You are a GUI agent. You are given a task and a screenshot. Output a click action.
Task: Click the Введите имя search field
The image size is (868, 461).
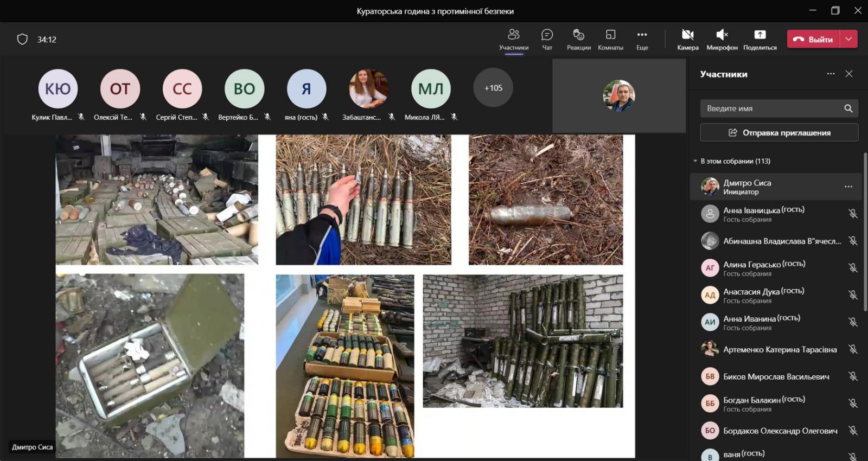[x=770, y=108]
